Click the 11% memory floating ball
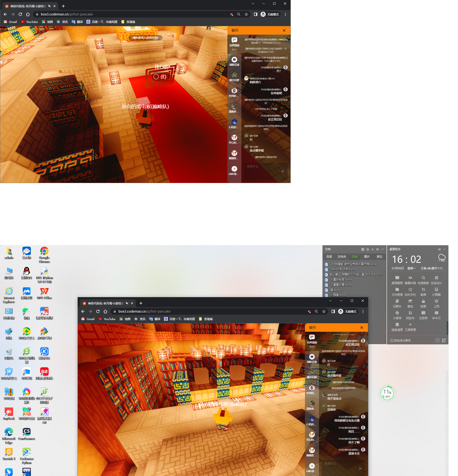Screen dimensions: 458x476 [387, 393]
